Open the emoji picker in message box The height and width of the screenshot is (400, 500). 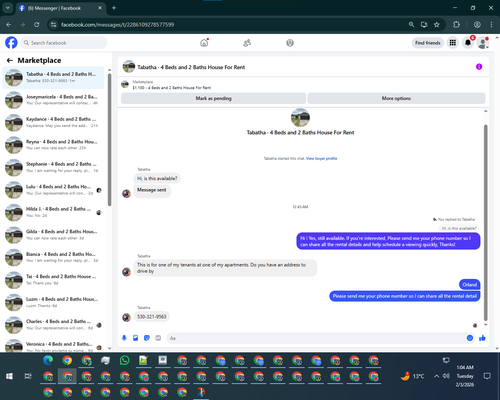(470, 338)
